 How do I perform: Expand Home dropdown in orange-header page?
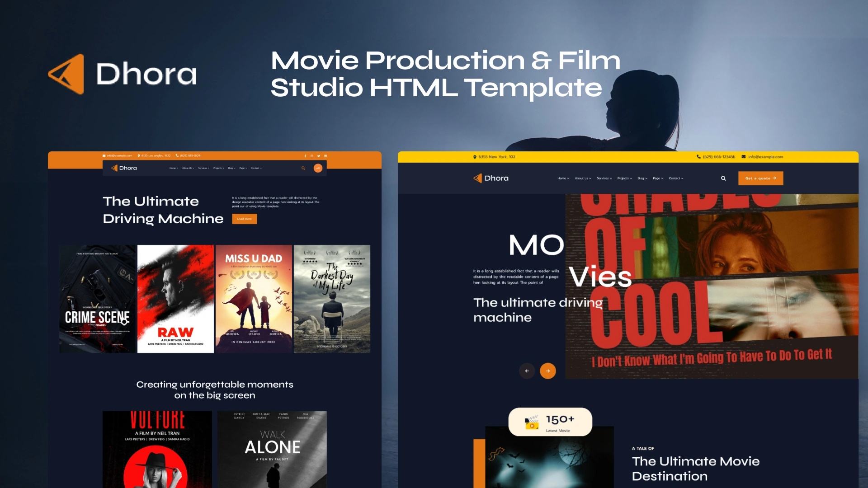tap(174, 168)
